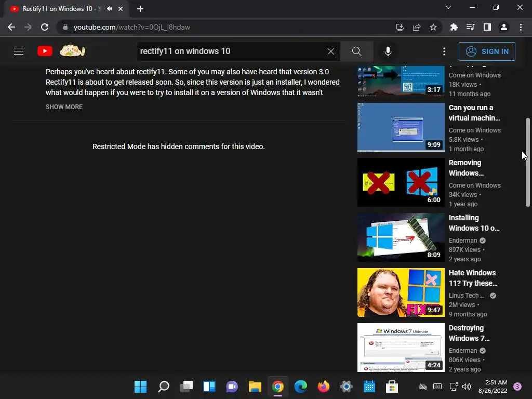Open Widgets from taskbar
This screenshot has width=532, height=399.
209,387
